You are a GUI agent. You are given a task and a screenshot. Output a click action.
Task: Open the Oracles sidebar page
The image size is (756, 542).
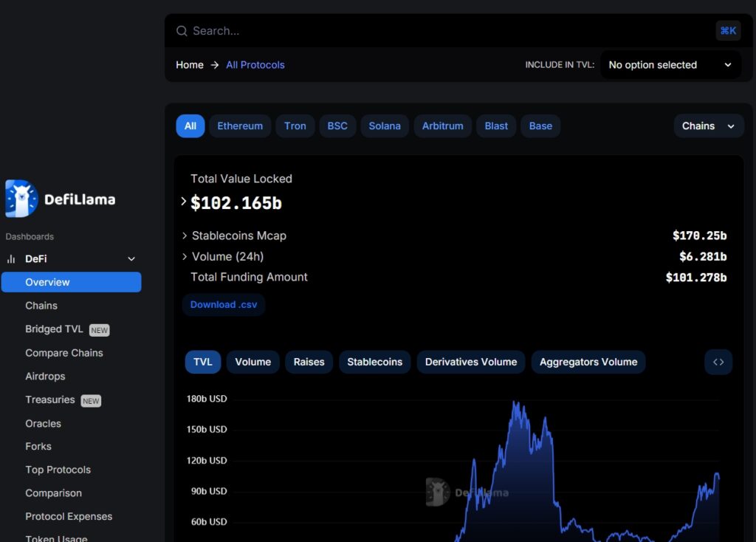(44, 423)
